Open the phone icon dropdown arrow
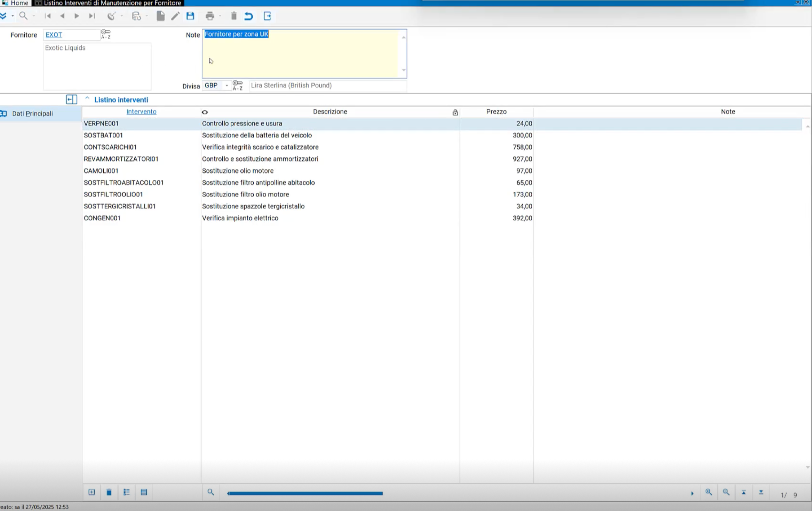812x511 pixels. (121, 16)
